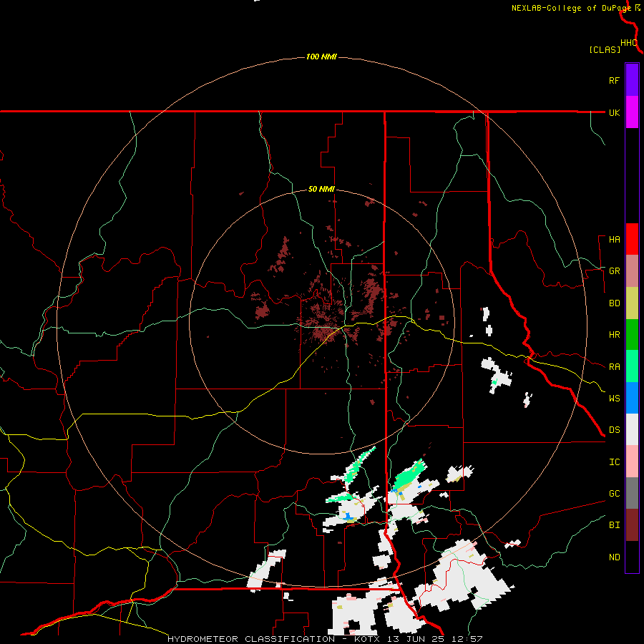Image resolution: width=644 pixels, height=644 pixels.
Task: Click the HA red legend swatch
Action: click(632, 239)
